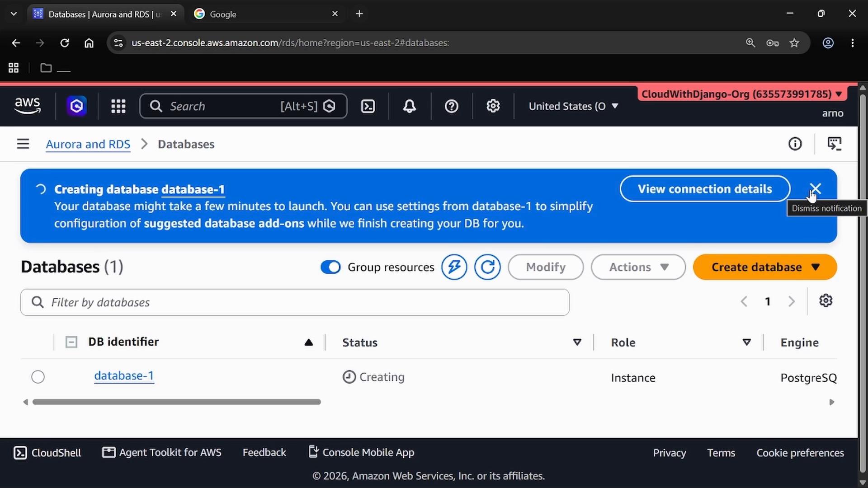Switch to the Google browser tab
The image size is (868, 488).
[266, 14]
